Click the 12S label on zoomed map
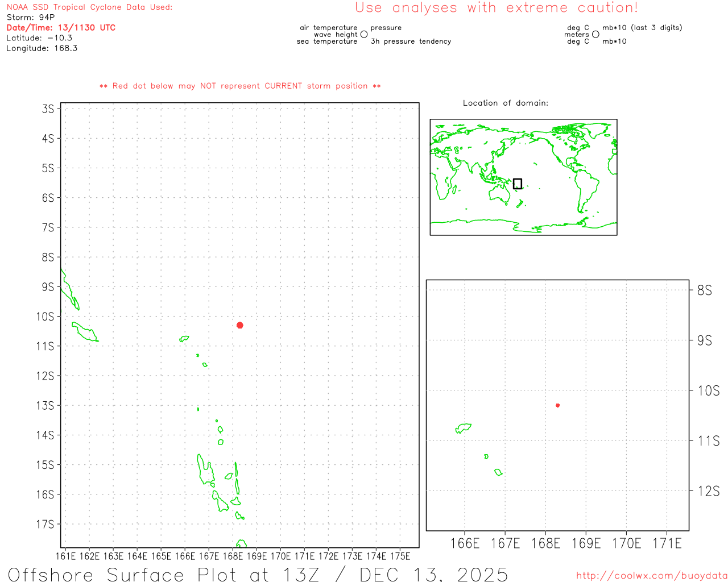Image resolution: width=728 pixels, height=582 pixels. pos(708,491)
